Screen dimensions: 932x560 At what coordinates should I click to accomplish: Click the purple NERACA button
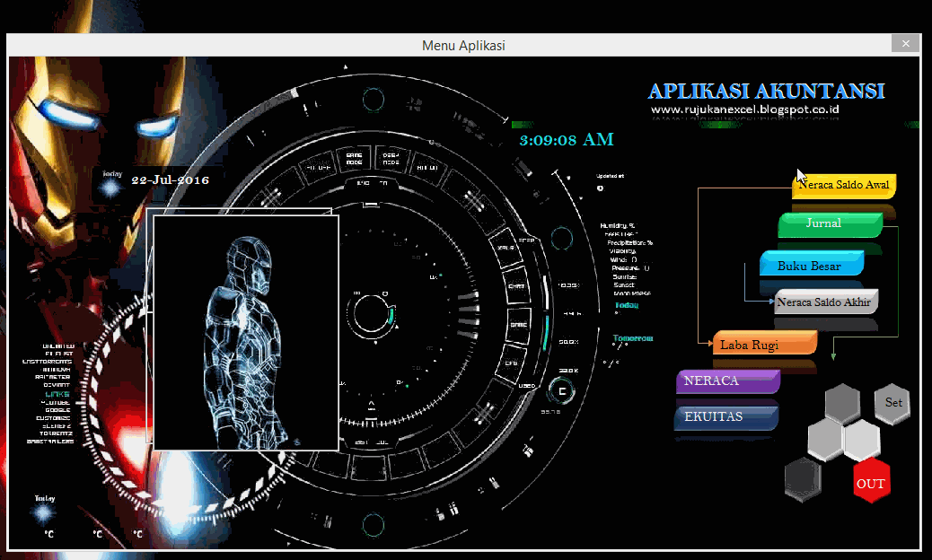(x=728, y=381)
